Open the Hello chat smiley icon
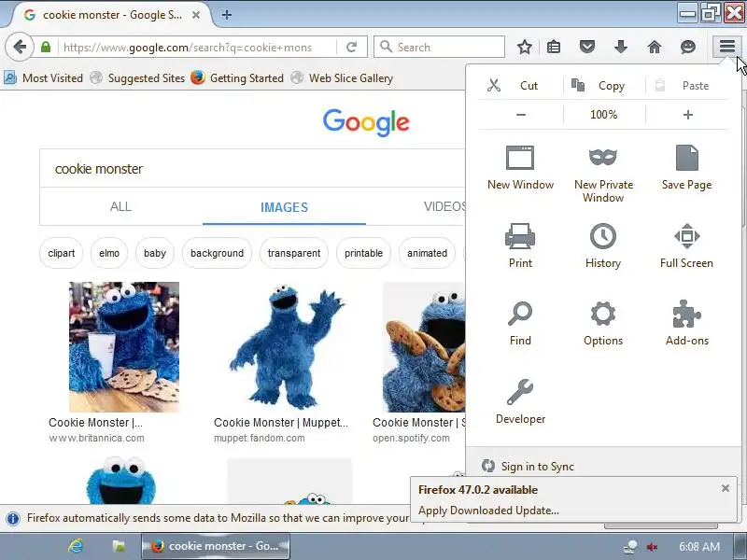This screenshot has height=560, width=747. click(688, 47)
